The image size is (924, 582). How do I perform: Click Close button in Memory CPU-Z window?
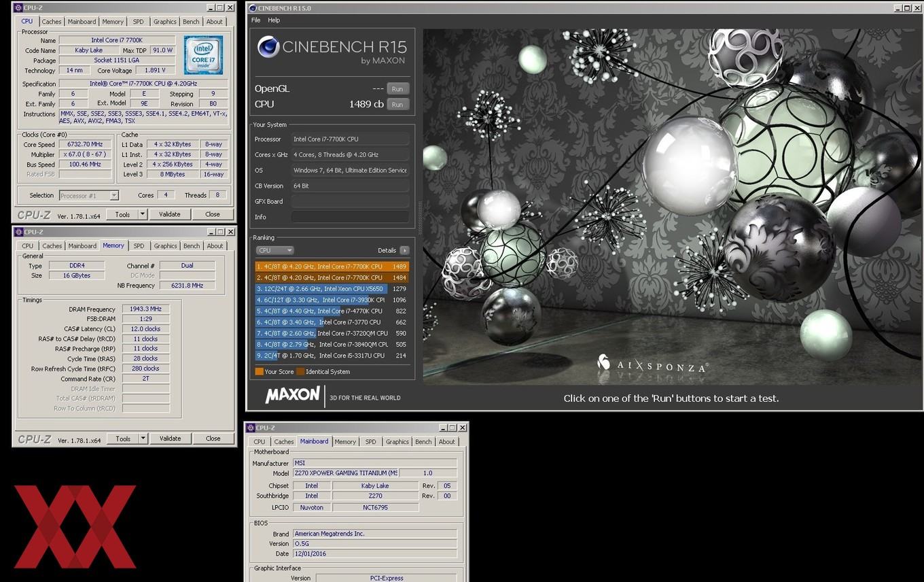pos(213,439)
